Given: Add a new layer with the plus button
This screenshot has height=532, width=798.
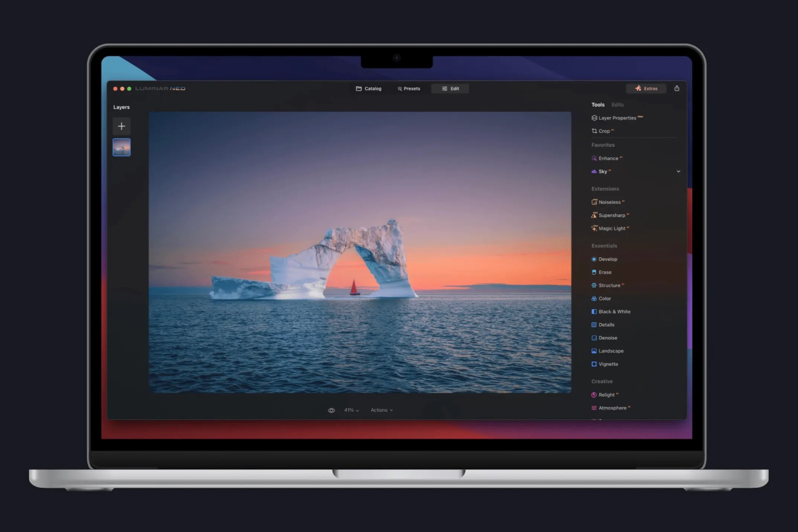Looking at the screenshot, I should pos(122,126).
